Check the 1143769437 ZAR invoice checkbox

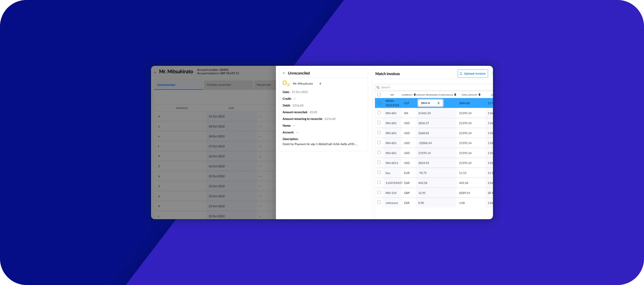click(379, 183)
